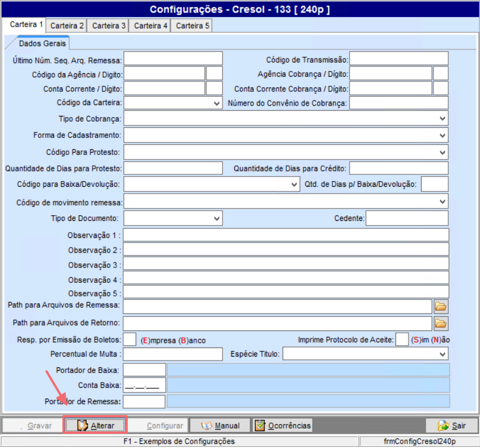Click the Observação 2 field
The width and height of the screenshot is (480, 448).
point(286,249)
